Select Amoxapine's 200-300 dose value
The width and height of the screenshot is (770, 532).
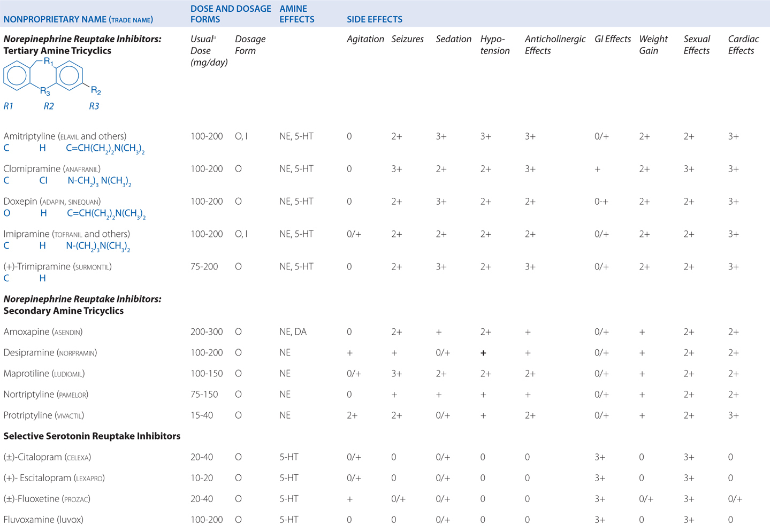[x=207, y=332]
